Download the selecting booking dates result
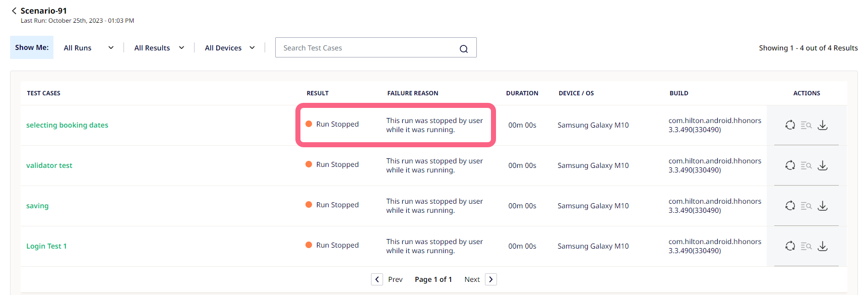 [823, 125]
